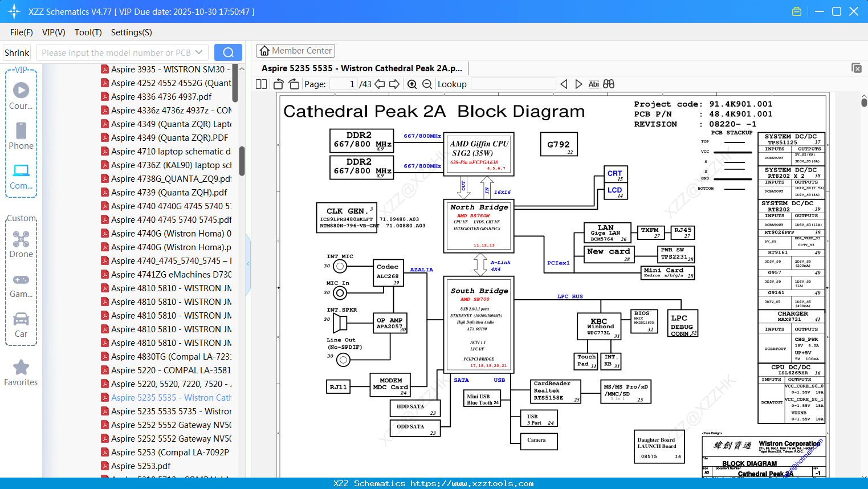This screenshot has height=489, width=868.
Task: Open the Favorites star
Action: [x=21, y=373]
